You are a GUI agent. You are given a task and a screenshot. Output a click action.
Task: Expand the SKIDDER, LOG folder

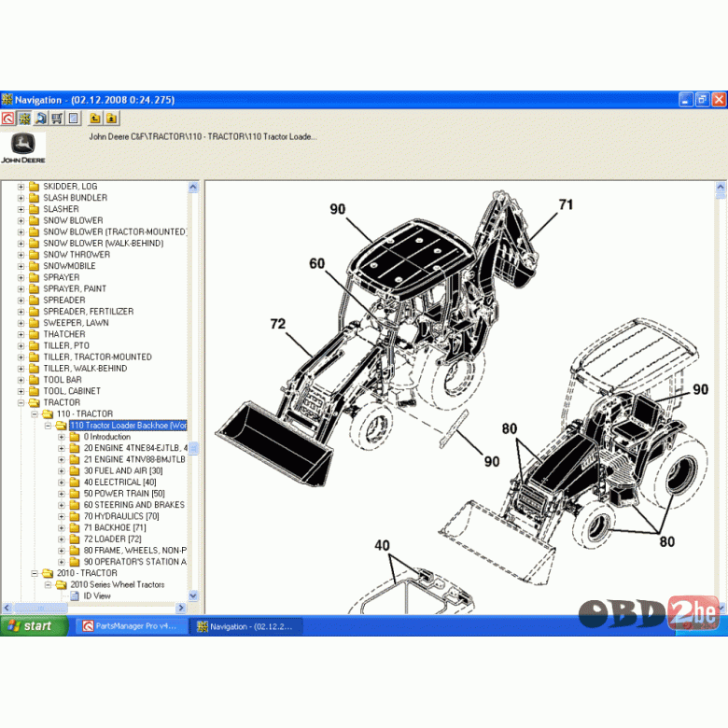[x=21, y=187]
